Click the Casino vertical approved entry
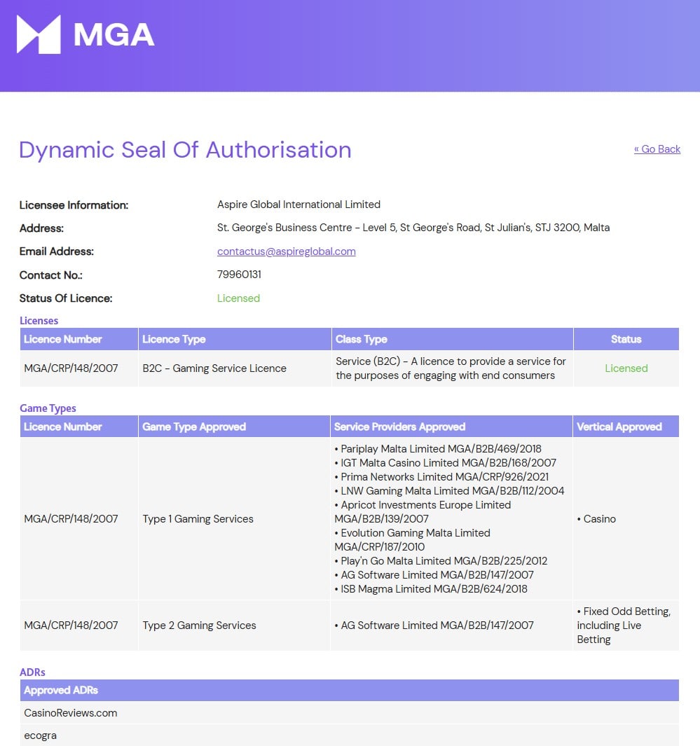Viewport: 700px width, 746px height. (x=599, y=519)
